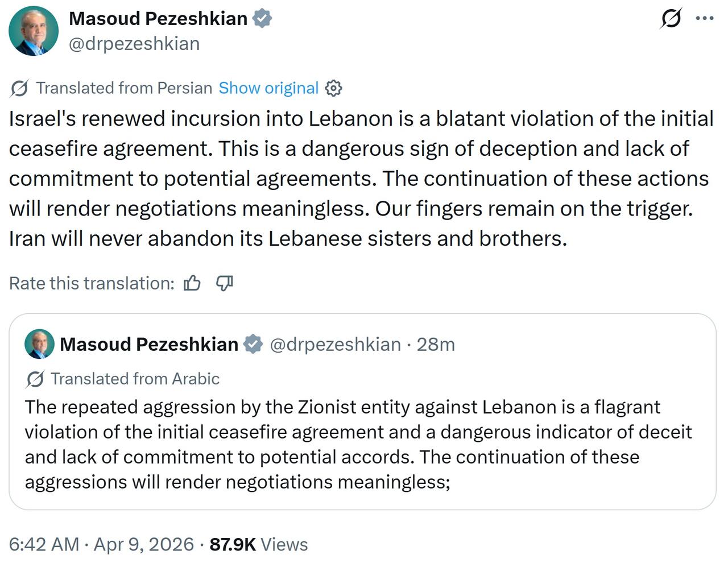Screen dimensions: 728x563
Task: Click Show original link
Action: (268, 88)
